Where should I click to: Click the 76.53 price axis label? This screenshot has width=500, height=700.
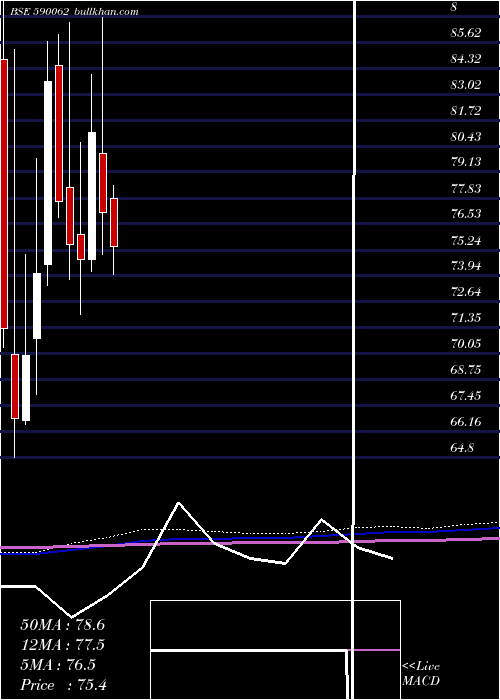coord(466,214)
